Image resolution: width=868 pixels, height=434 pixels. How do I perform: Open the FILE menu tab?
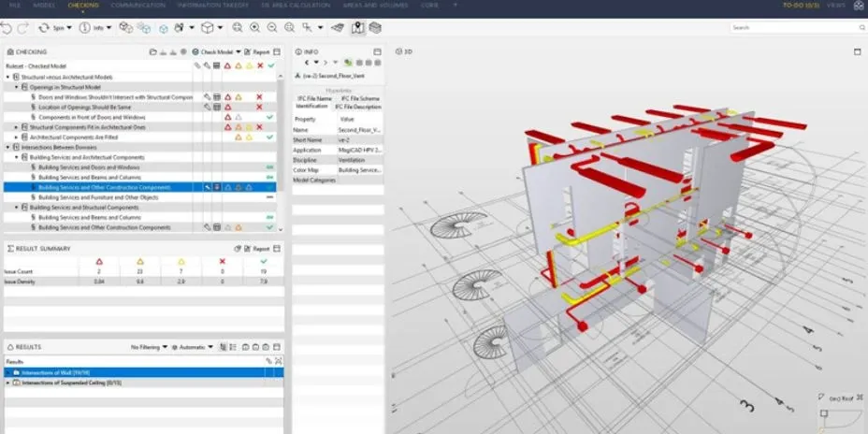click(x=15, y=5)
